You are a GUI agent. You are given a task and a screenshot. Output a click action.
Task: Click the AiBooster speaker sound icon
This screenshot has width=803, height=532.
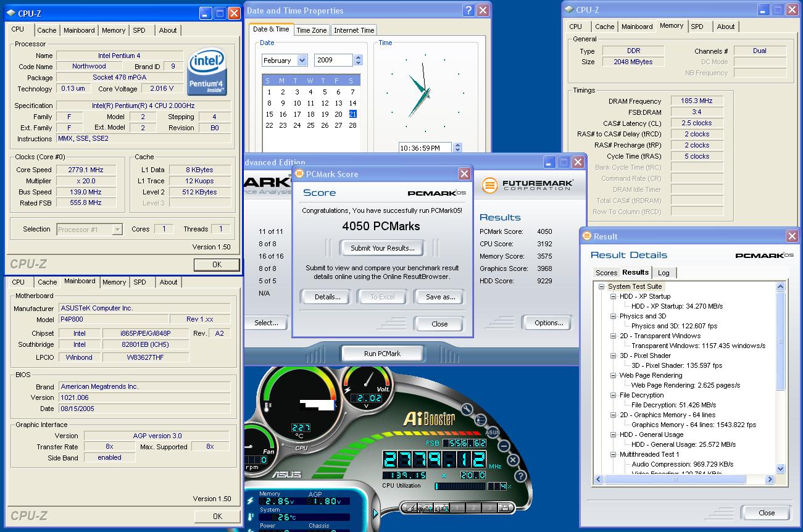pyautogui.click(x=441, y=508)
